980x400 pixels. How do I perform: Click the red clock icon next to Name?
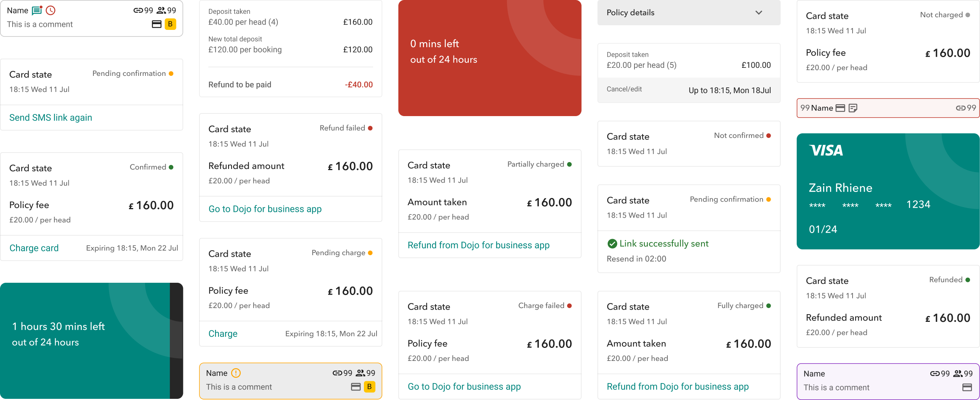point(51,10)
